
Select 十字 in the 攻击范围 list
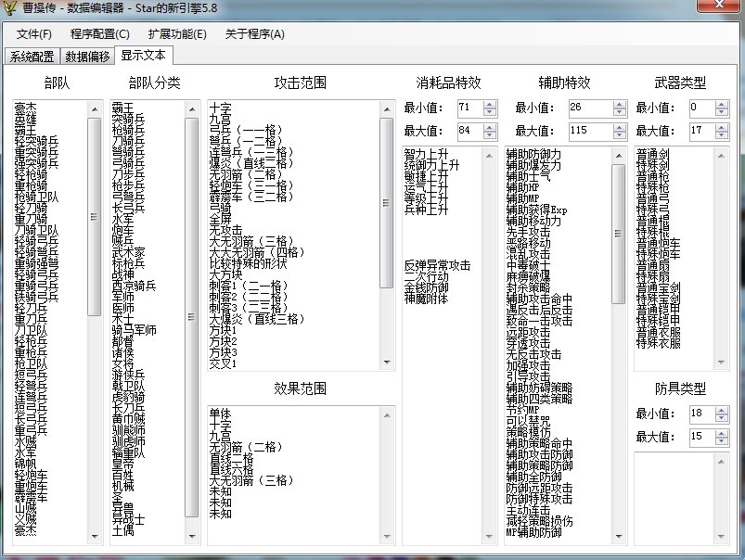[221, 108]
